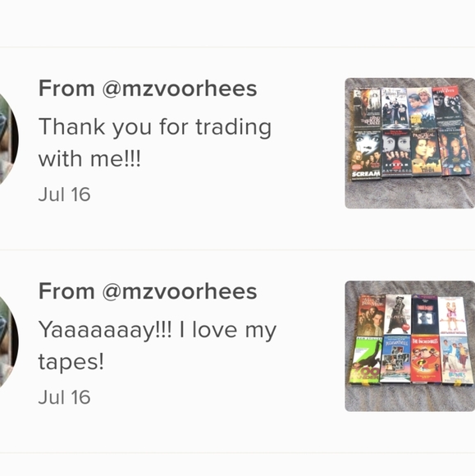Tap the green Zoolander VHS cover
The height and width of the screenshot is (476, 475).
[x=365, y=361]
